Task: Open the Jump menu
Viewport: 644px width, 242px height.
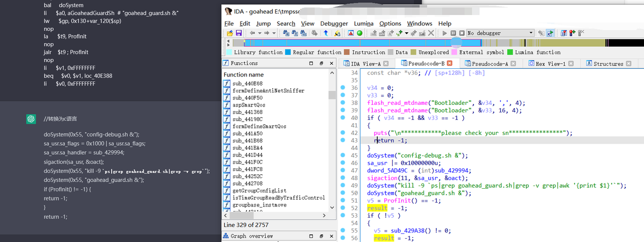Action: pos(264,24)
